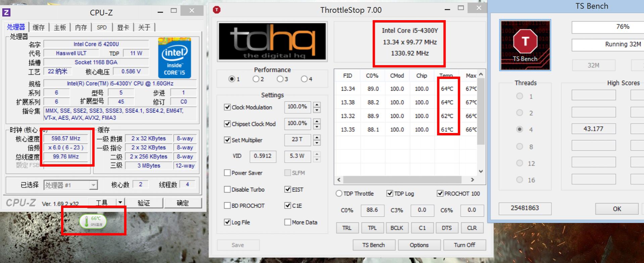The width and height of the screenshot is (644, 263).
Task: Click the tdhq digital hq logo banner
Action: [272, 42]
